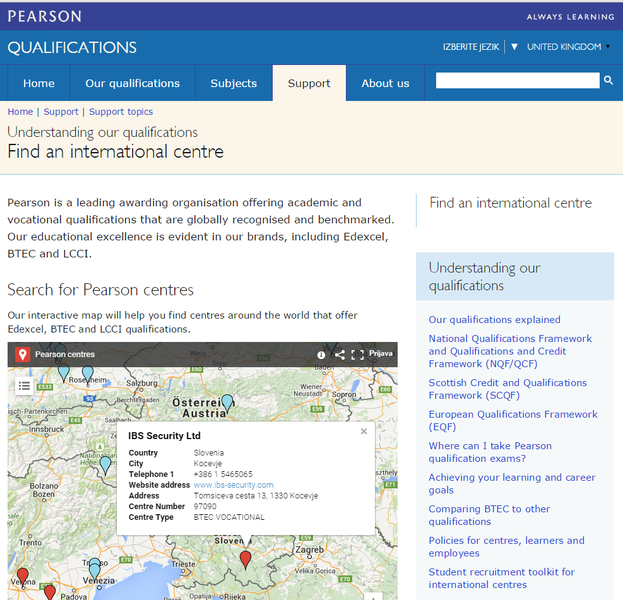Click the Centre Number value 97090
The height and width of the screenshot is (600, 623).
click(x=205, y=506)
